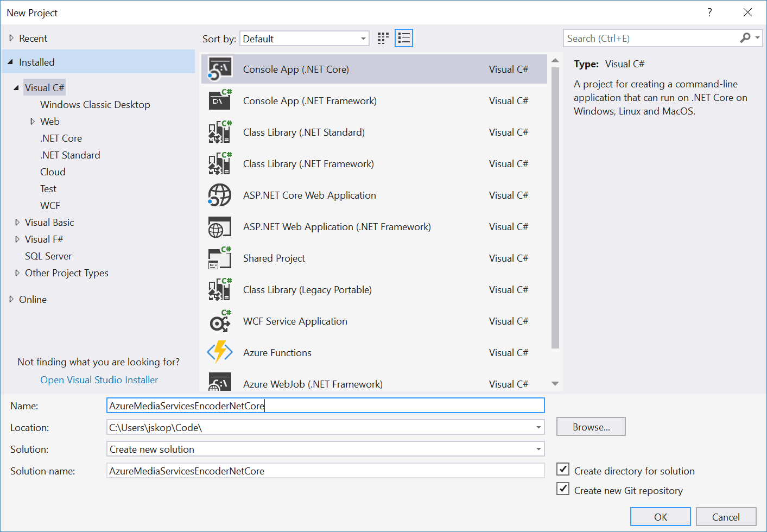Select the Shared Project template name
This screenshot has width=767, height=532.
[274, 258]
